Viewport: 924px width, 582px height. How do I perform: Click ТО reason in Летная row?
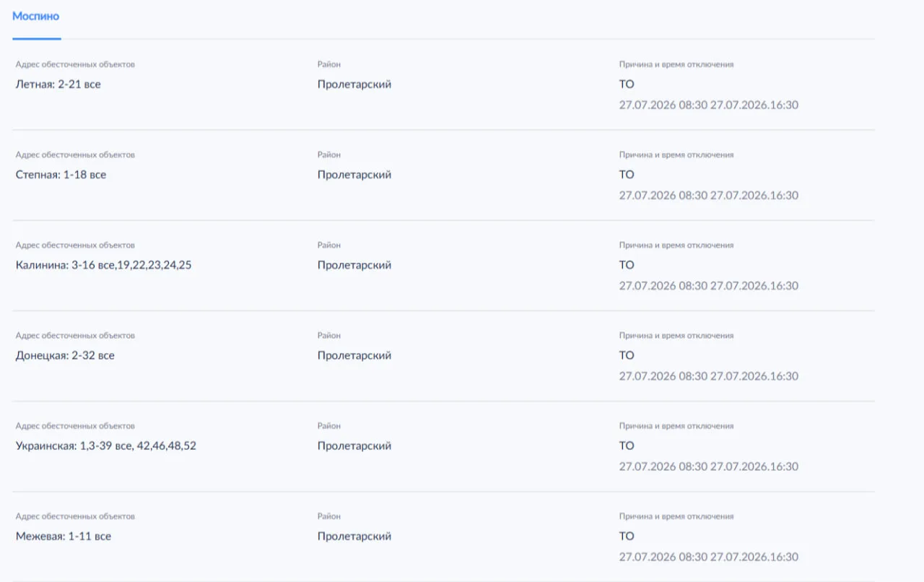[627, 84]
